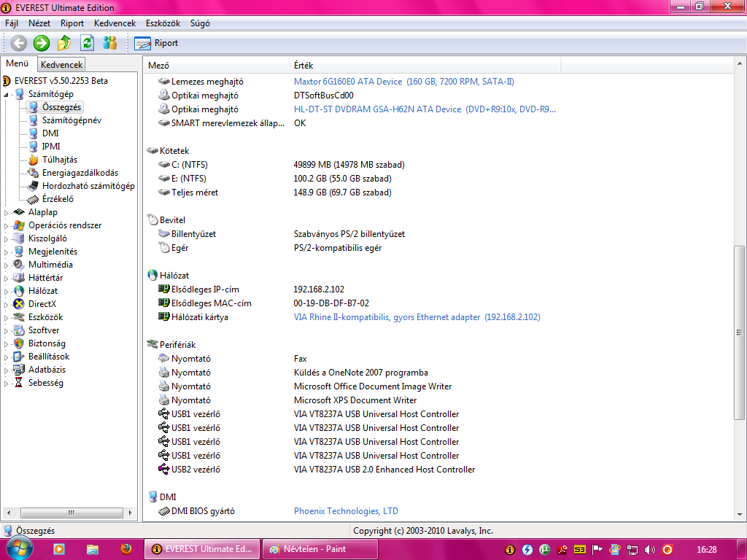Click the uTorrent tray icon

coord(544,550)
